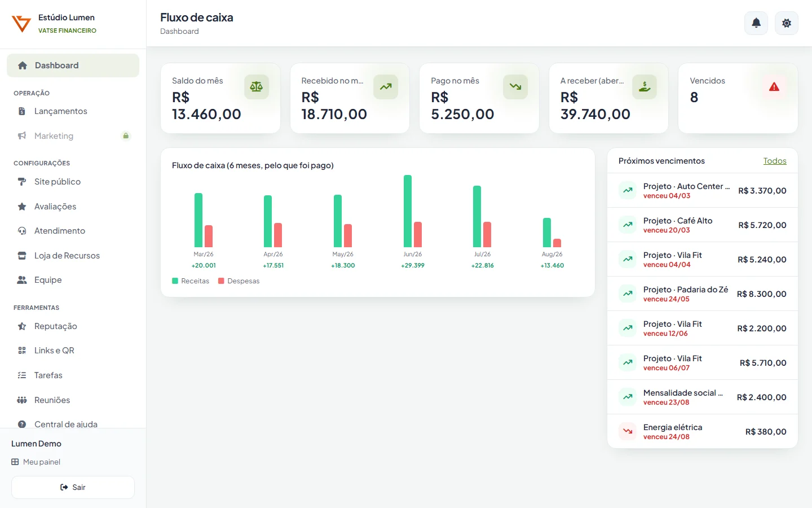Click the Estúdio Lumen logo
Image resolution: width=812 pixels, height=508 pixels.
pyautogui.click(x=21, y=24)
